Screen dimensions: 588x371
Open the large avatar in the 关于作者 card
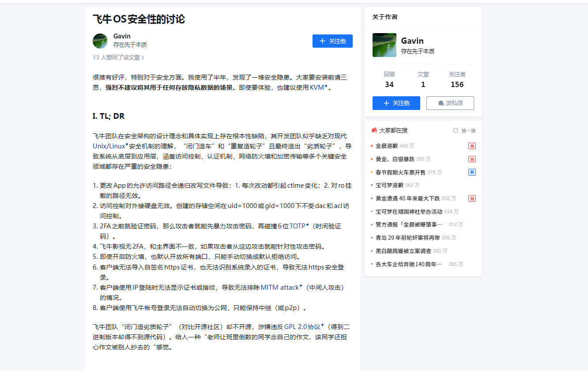384,45
